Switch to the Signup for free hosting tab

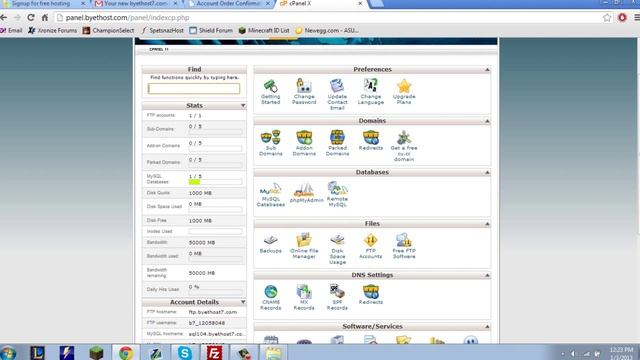coord(44,4)
